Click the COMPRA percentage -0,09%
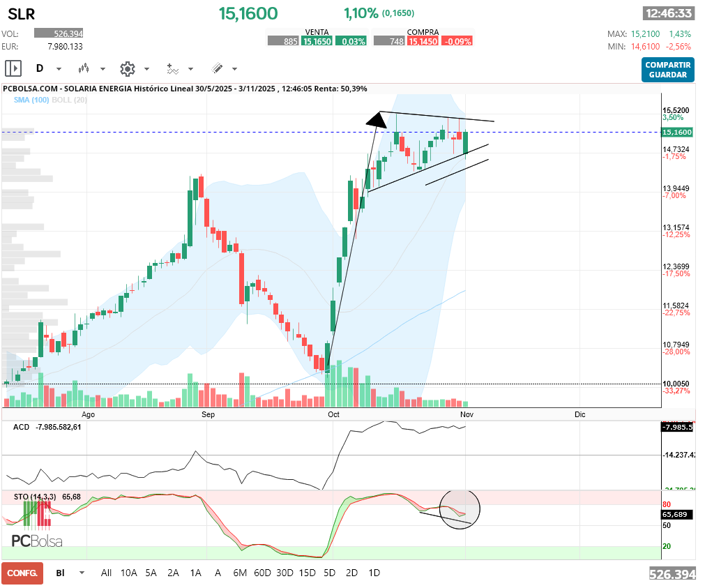The width and height of the screenshot is (705, 588). point(457,41)
